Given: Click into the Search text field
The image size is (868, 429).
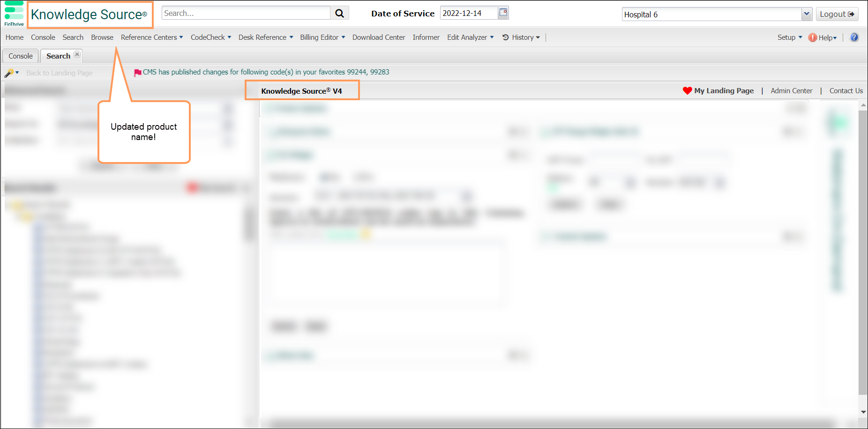Looking at the screenshot, I should 246,13.
